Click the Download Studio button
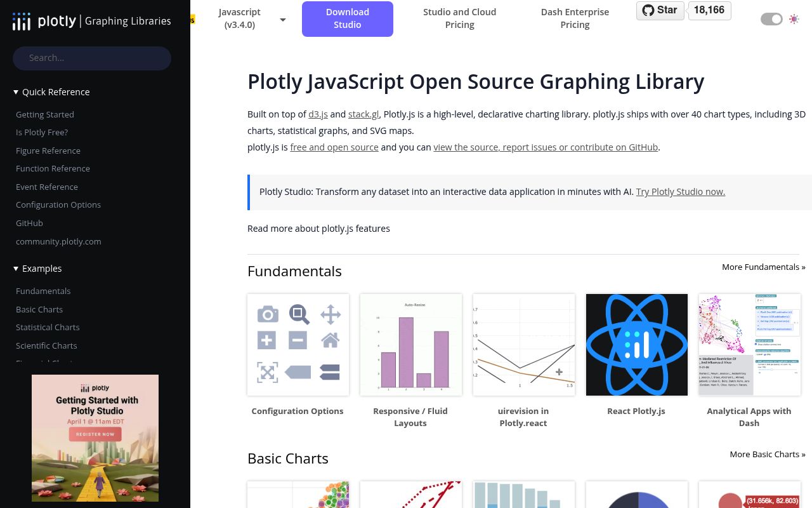Image resolution: width=812 pixels, height=508 pixels. [x=347, y=18]
